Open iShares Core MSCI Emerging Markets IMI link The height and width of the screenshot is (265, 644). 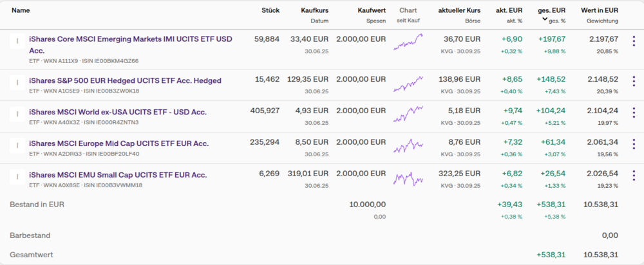tap(130, 39)
